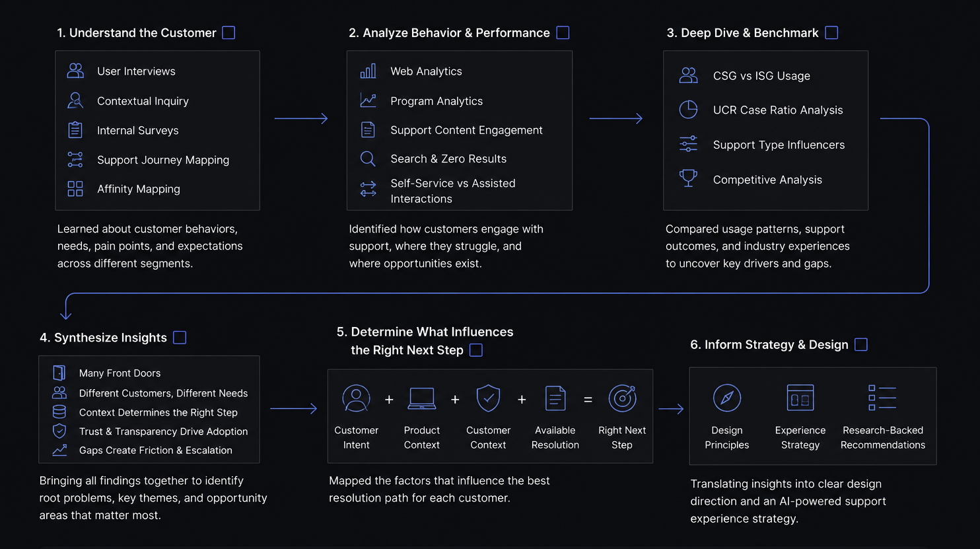This screenshot has height=549, width=980.
Task: Click the Competitive Analysis trophy icon
Action: click(688, 178)
